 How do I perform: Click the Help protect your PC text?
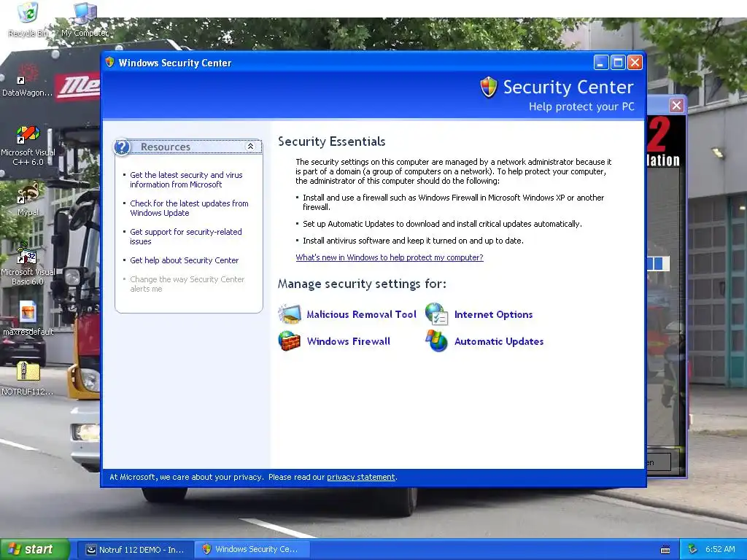581,106
